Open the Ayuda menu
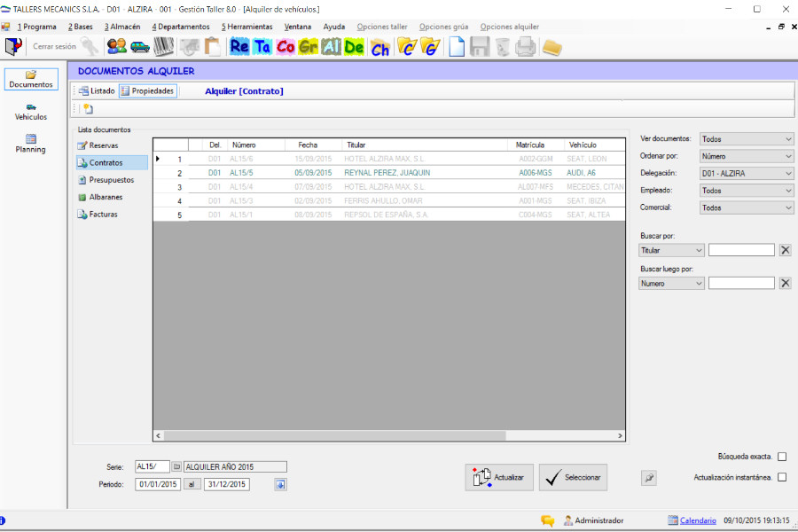The height and width of the screenshot is (532, 798). 334,27
